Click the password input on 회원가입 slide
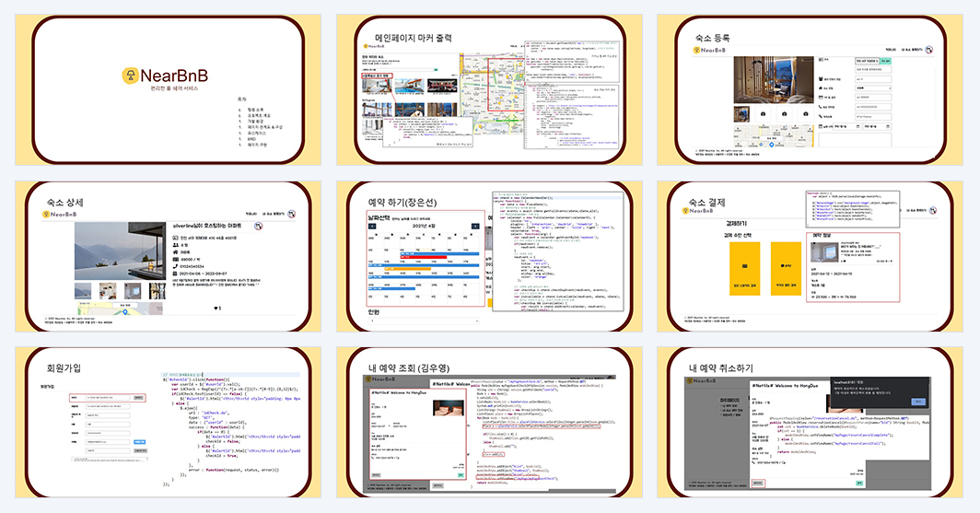This screenshot has height=513, width=980. [x=108, y=406]
